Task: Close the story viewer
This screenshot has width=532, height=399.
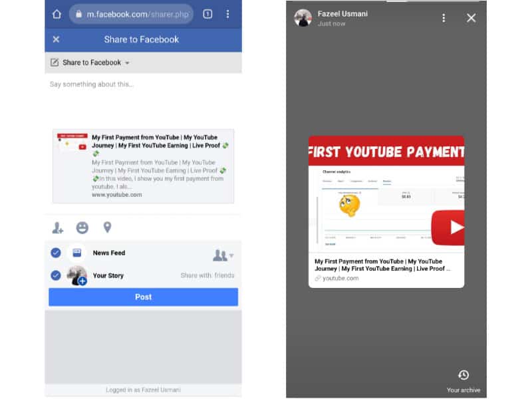Action: (471, 18)
